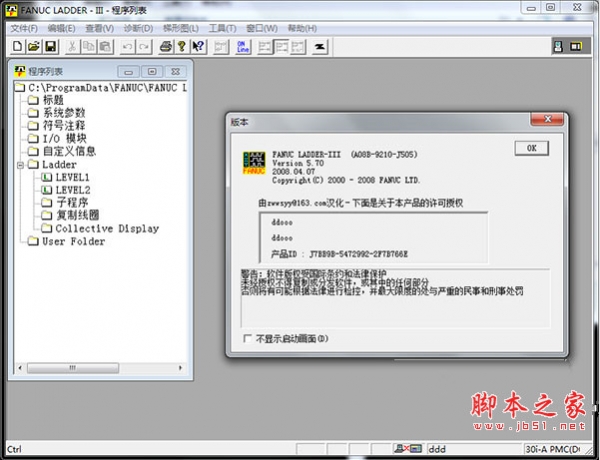Print using the printer icon
Screen dimensions: 600x460
[x=166, y=47]
